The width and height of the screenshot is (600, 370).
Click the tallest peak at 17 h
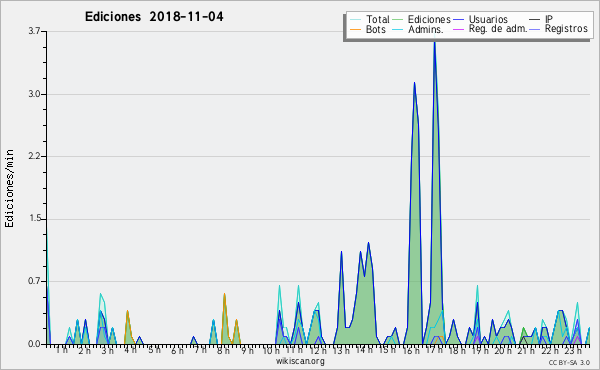(434, 43)
